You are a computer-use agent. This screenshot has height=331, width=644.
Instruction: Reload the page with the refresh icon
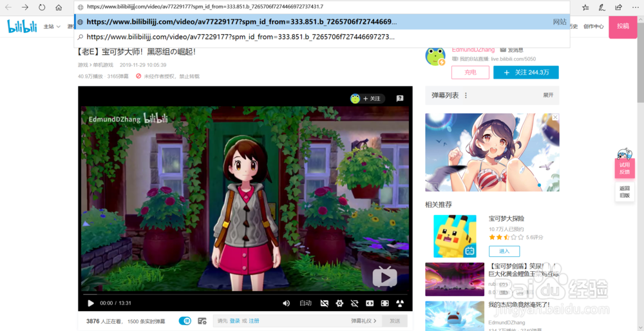point(42,7)
